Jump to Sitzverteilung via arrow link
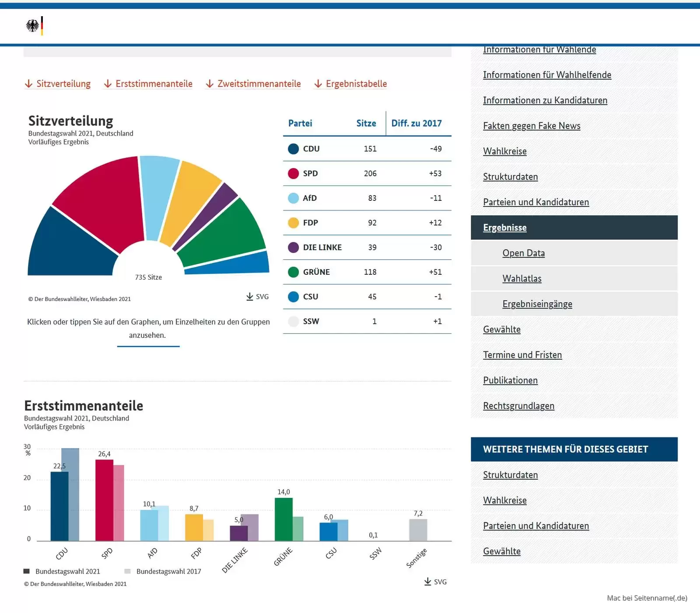The image size is (700, 613). 58,84
